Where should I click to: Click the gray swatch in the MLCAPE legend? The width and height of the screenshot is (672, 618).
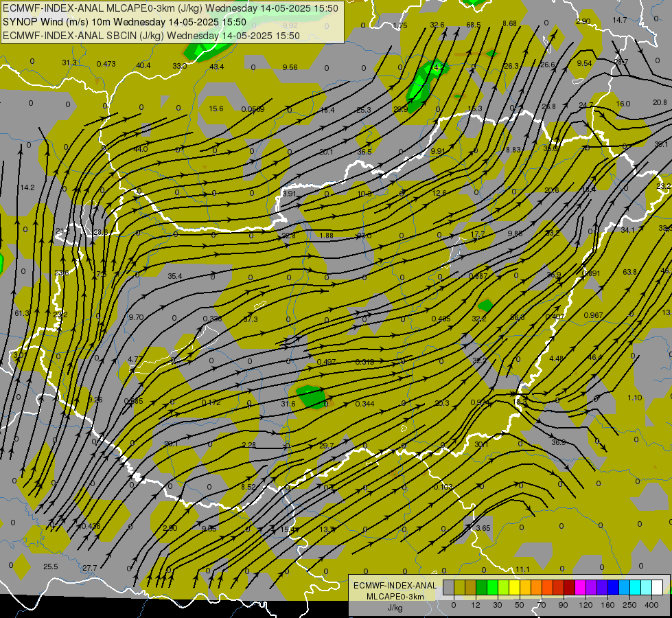pyautogui.click(x=449, y=587)
